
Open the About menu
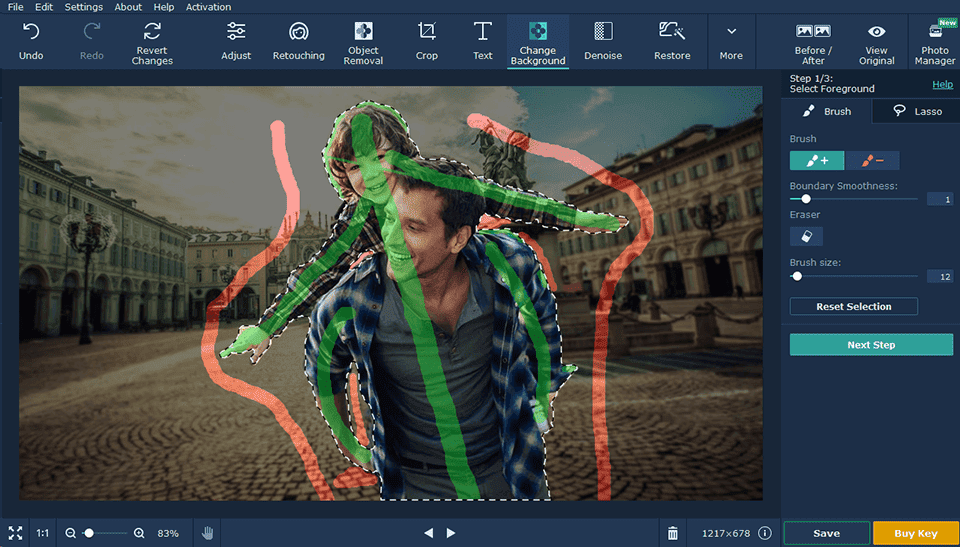(x=128, y=7)
